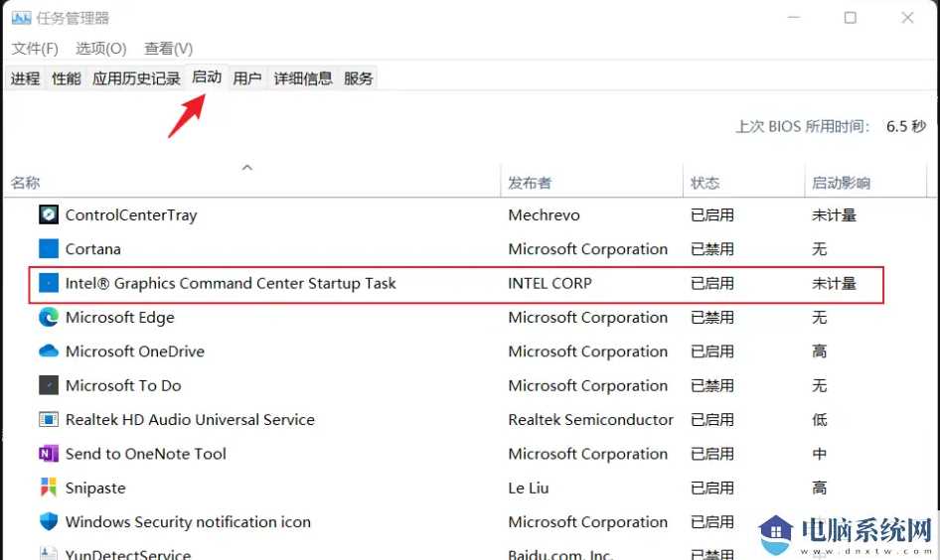Click the 6.5 秒 BIOS time value
Screen dimensions: 940x560
[x=906, y=126]
